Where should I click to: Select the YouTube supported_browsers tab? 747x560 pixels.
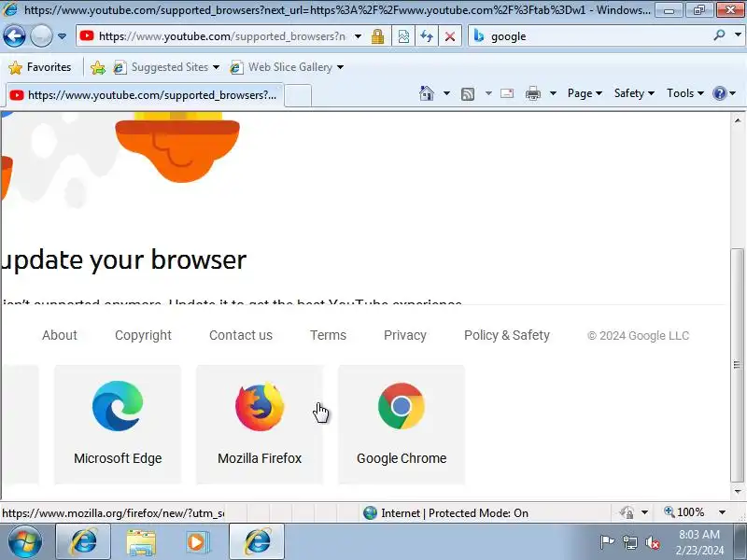click(145, 95)
